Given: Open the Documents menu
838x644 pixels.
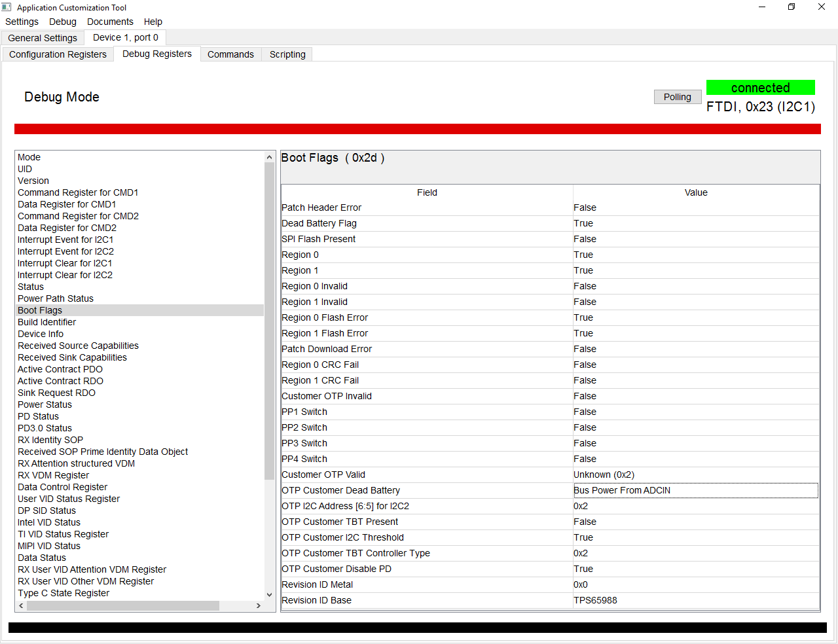Looking at the screenshot, I should coord(110,22).
